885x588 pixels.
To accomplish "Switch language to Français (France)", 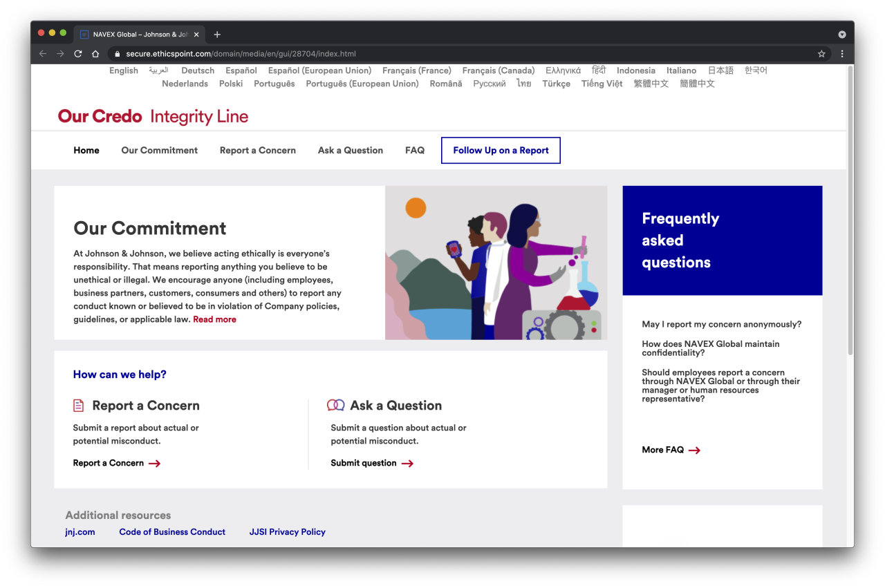I will tap(417, 70).
